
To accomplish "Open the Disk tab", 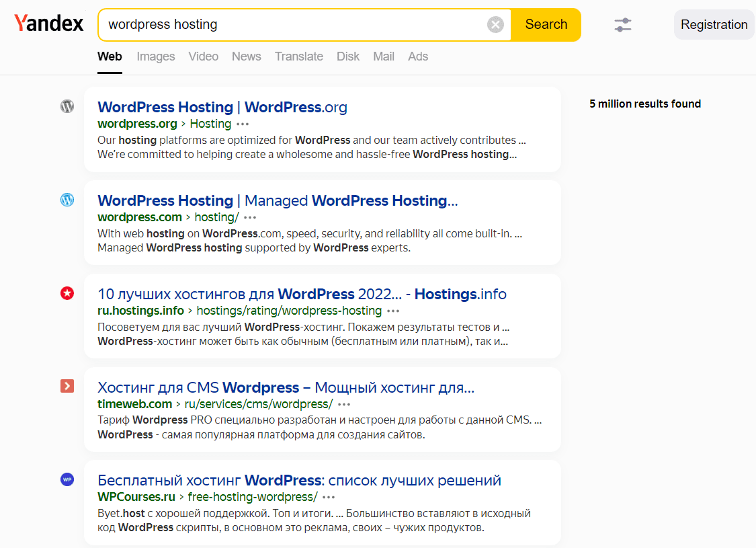I will click(x=348, y=56).
